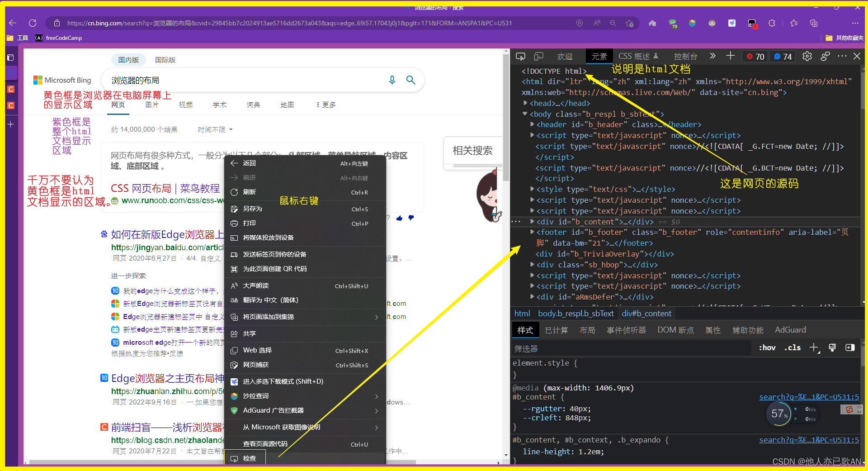Expand the head element node
The width and height of the screenshot is (868, 471).
[525, 103]
